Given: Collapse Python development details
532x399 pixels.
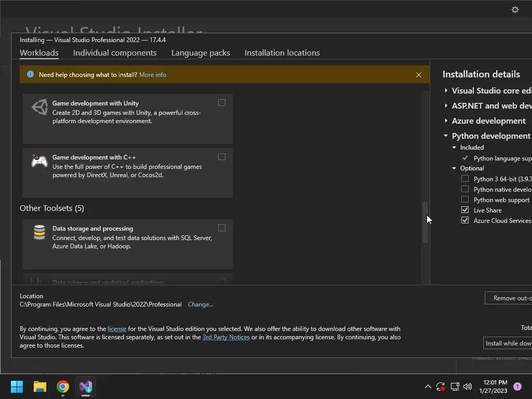Looking at the screenshot, I should (x=446, y=136).
